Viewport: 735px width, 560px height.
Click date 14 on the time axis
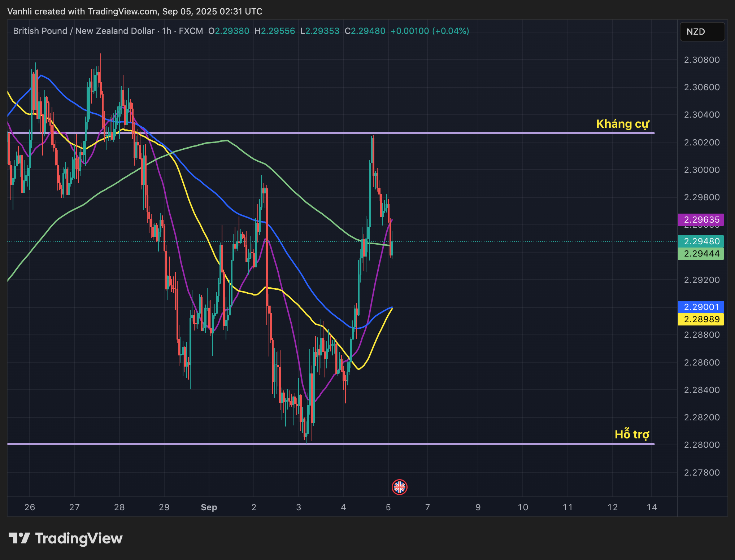click(652, 507)
